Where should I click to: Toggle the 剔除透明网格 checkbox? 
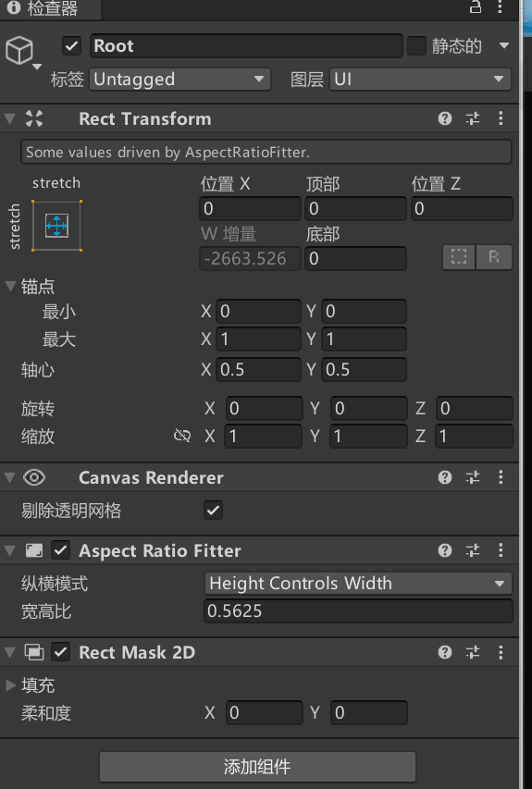[x=214, y=511]
